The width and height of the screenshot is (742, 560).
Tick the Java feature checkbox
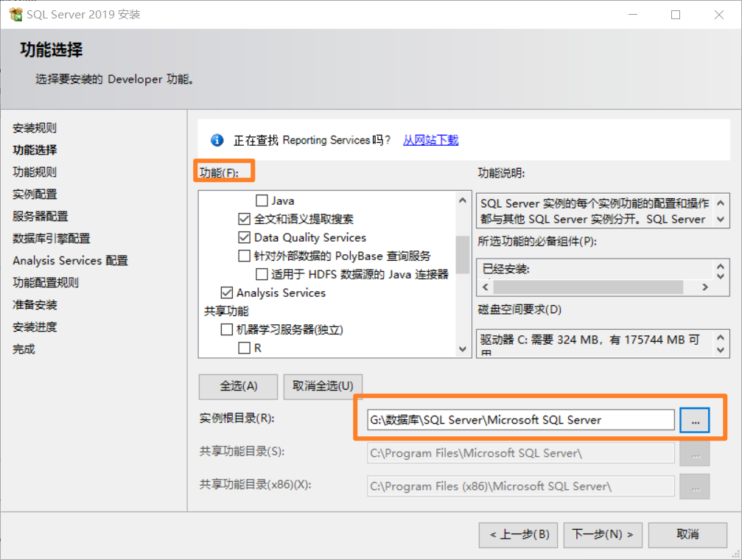(262, 200)
